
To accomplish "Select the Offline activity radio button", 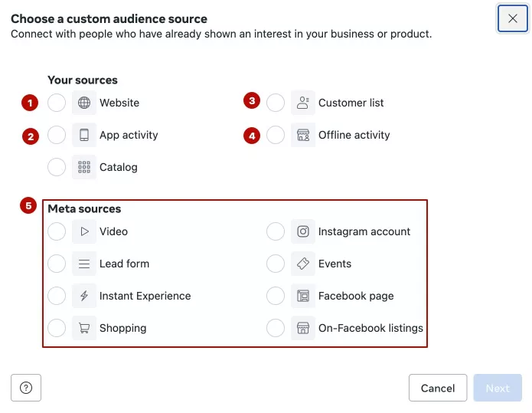I will (x=276, y=135).
